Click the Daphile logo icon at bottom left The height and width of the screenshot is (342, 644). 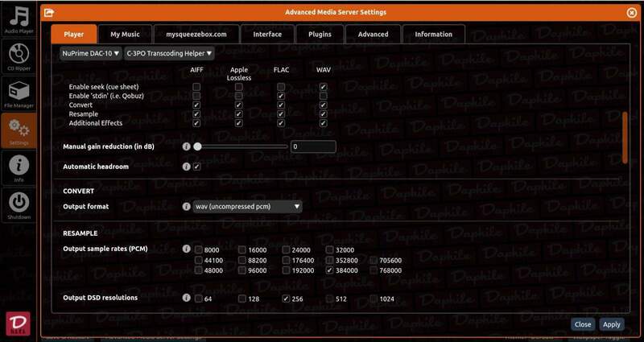[x=18, y=319]
